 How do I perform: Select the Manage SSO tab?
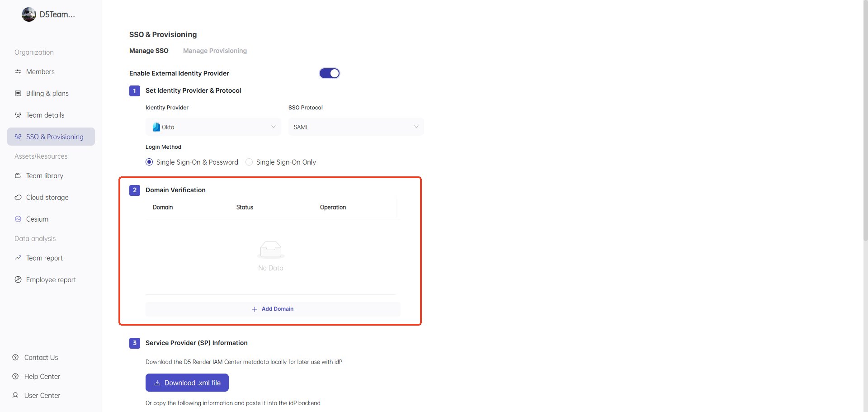[x=149, y=51]
